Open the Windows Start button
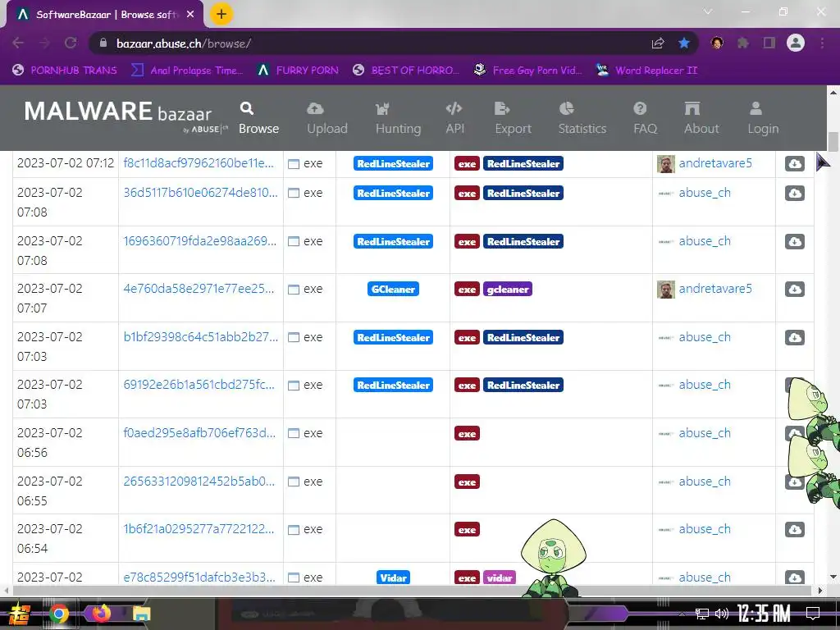This screenshot has width=840, height=630. coord(18,614)
